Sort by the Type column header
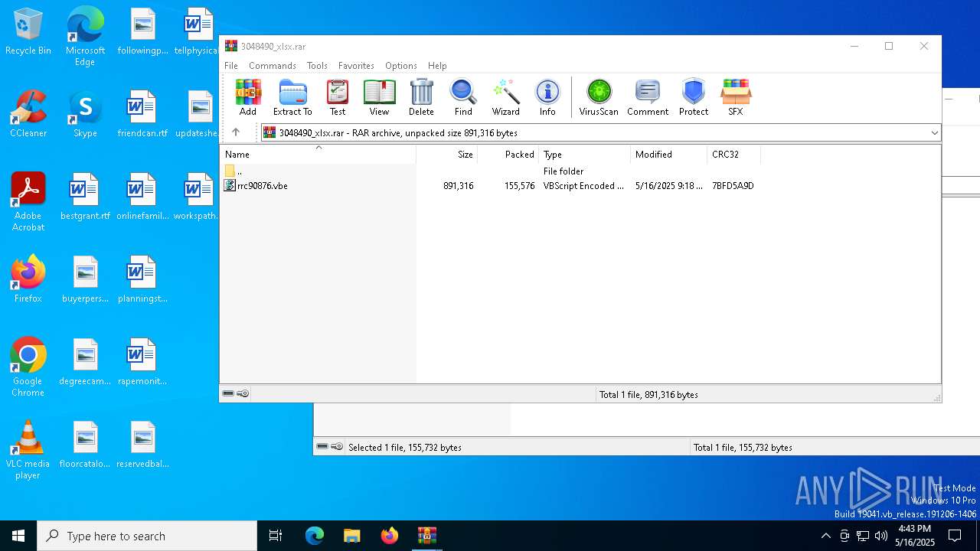This screenshot has width=980, height=551. (x=585, y=155)
